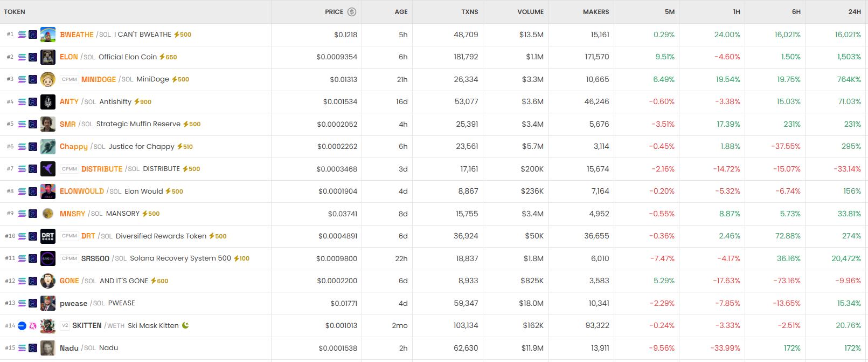This screenshot has height=362, width=868.
Task: Open the ELON token logo image
Action: coord(48,57)
